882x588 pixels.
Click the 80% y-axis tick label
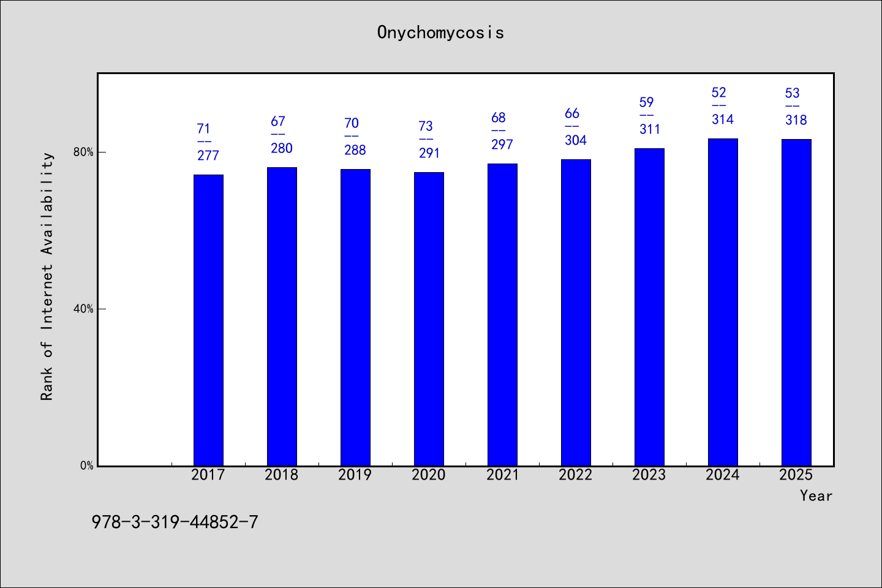(x=83, y=152)
